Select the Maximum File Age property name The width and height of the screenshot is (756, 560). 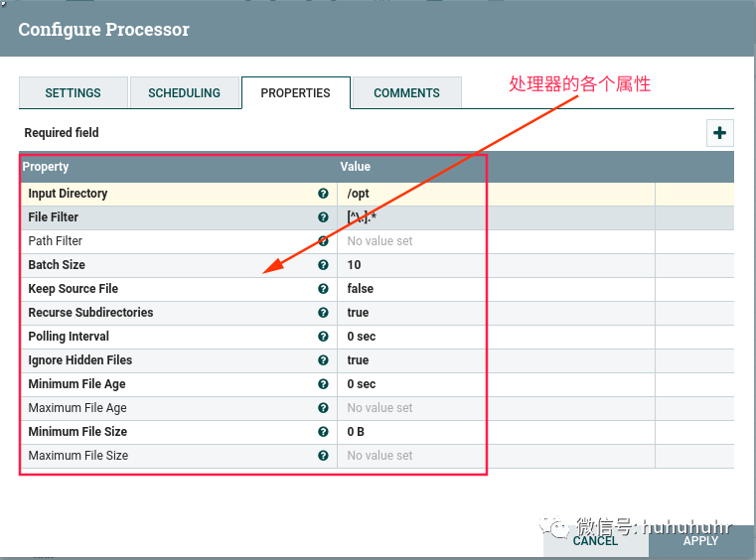(77, 408)
